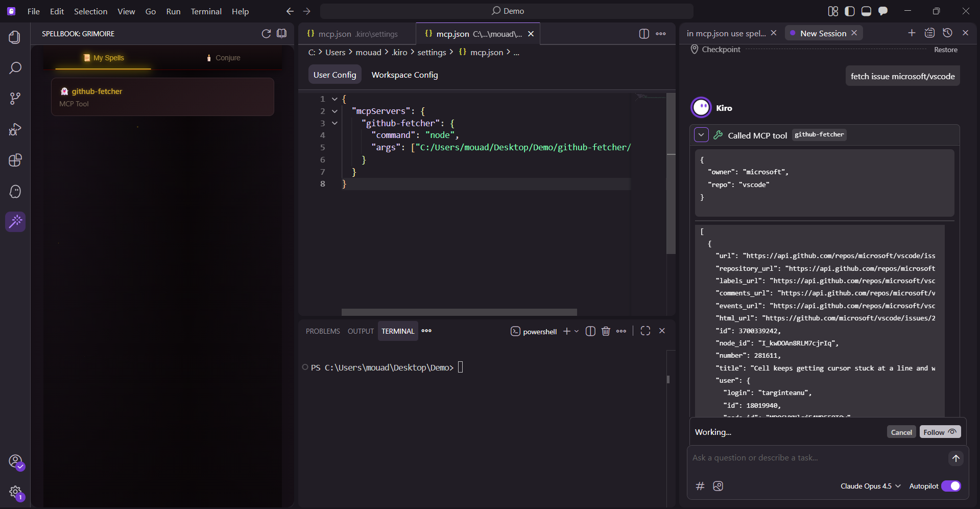Select the Workspace Config button
This screenshot has width=980, height=509.
404,75
